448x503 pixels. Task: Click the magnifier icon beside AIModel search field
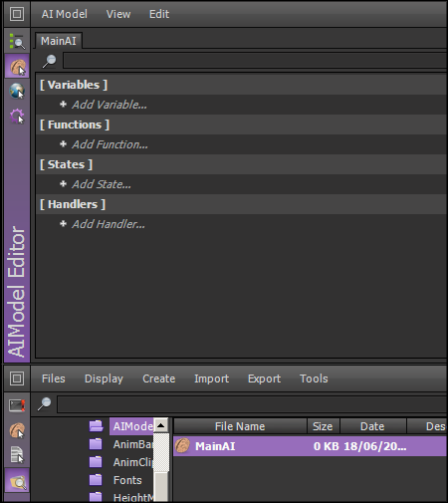[50, 61]
